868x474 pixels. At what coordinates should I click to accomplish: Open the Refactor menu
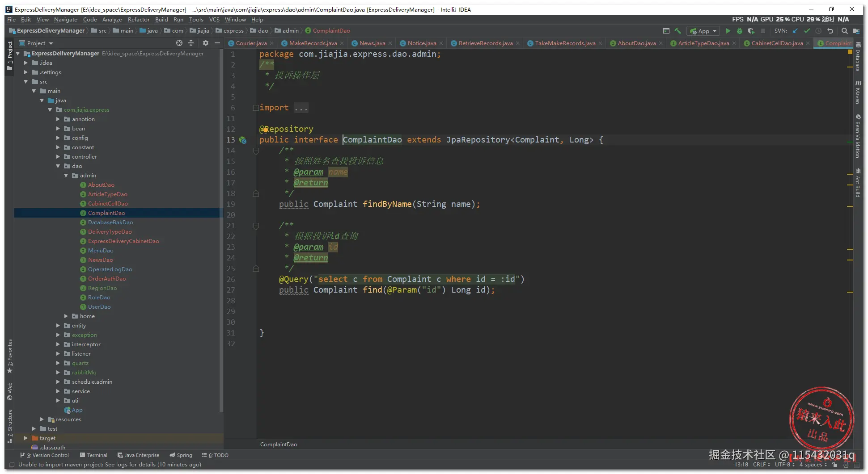pos(138,20)
